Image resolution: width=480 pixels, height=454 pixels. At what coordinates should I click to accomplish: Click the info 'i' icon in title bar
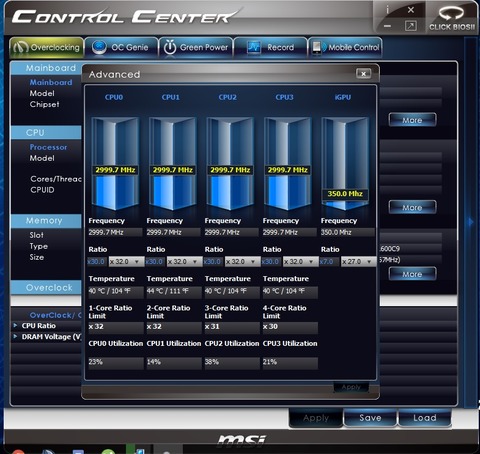pos(387,10)
